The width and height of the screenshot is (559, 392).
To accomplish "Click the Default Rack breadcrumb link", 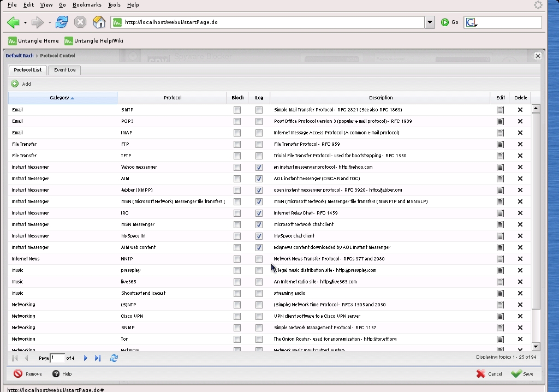I will pos(20,56).
